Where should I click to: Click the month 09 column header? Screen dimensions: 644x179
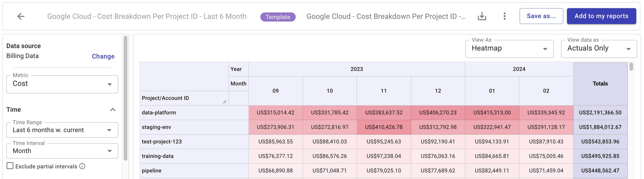point(276,91)
